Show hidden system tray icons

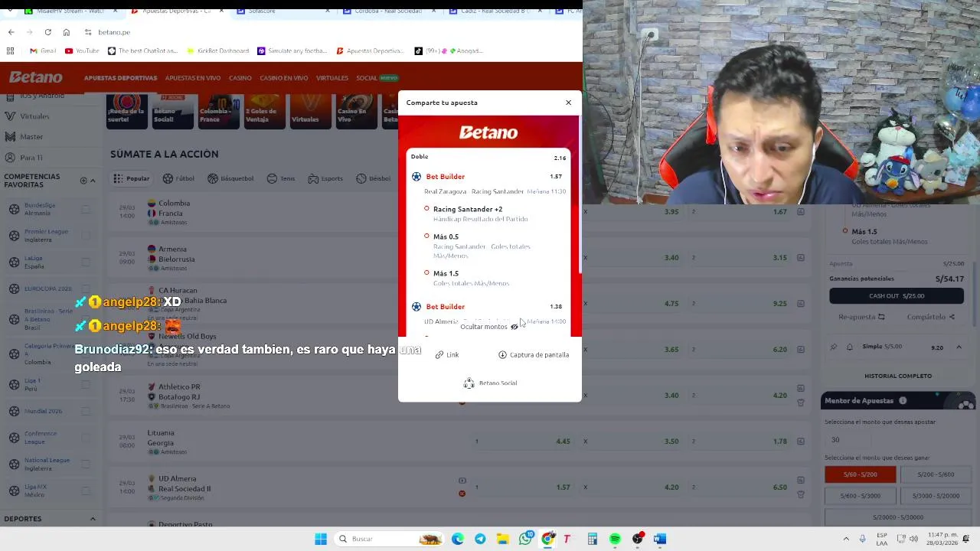846,539
